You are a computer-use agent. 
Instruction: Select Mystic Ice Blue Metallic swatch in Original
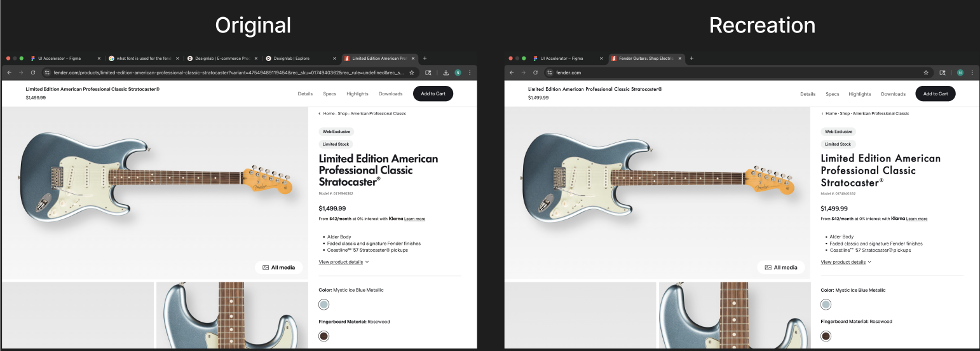(x=324, y=305)
